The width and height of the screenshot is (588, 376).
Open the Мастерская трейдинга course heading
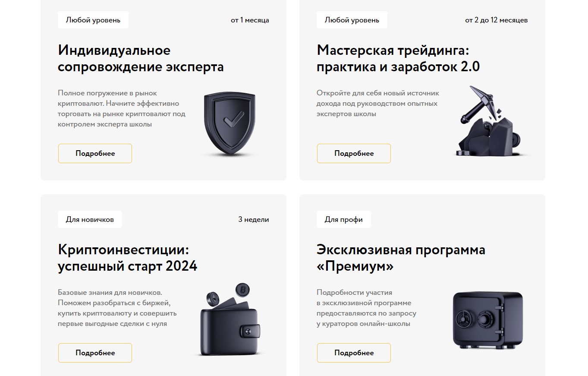(398, 58)
